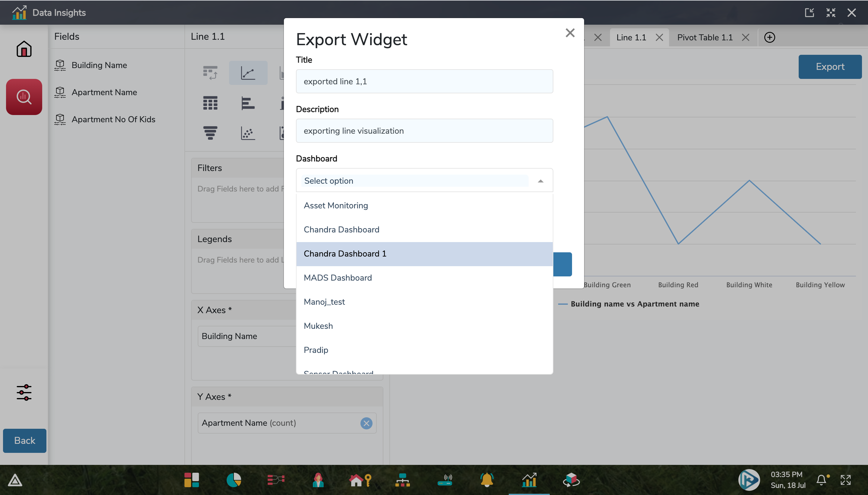
Task: Close the Export Widget dialog
Action: [x=569, y=32]
